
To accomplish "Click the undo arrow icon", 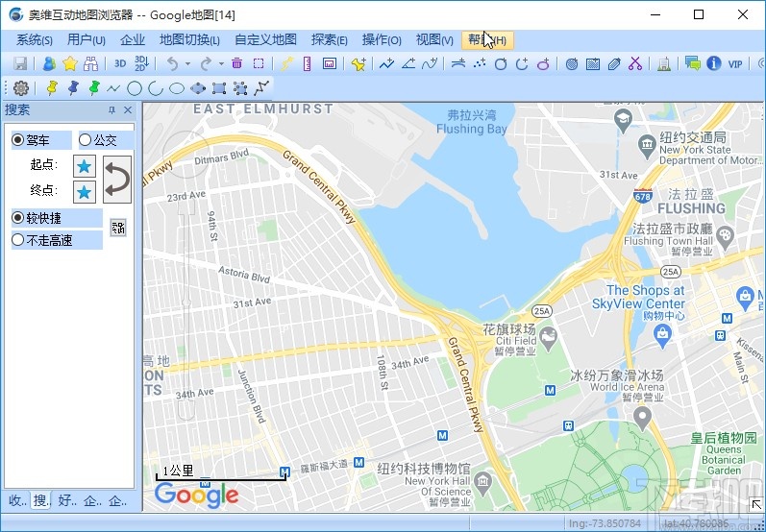I will coord(172,63).
